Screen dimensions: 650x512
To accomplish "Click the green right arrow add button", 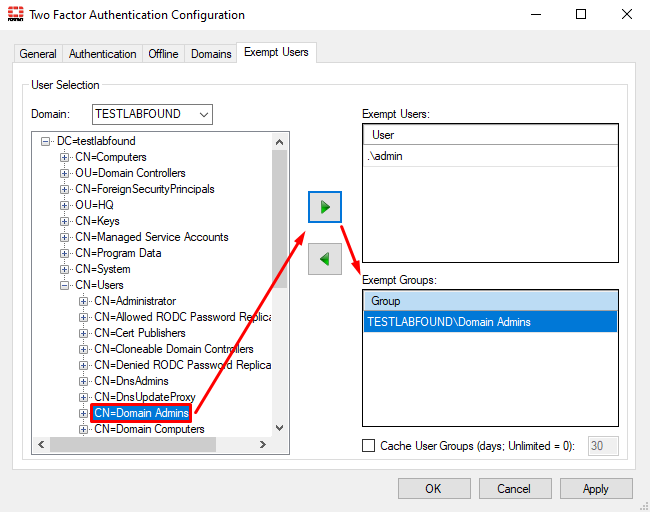I will (325, 206).
